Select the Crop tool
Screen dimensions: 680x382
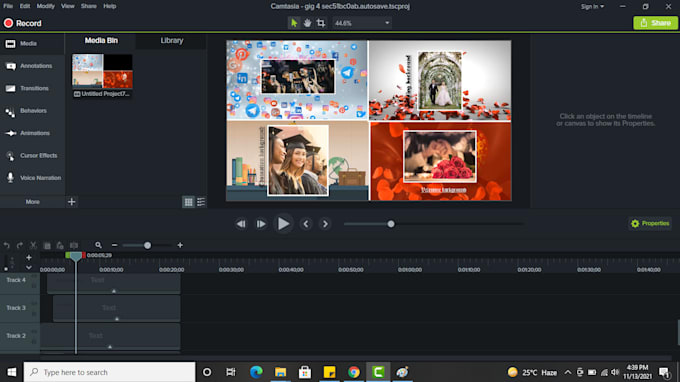[321, 23]
